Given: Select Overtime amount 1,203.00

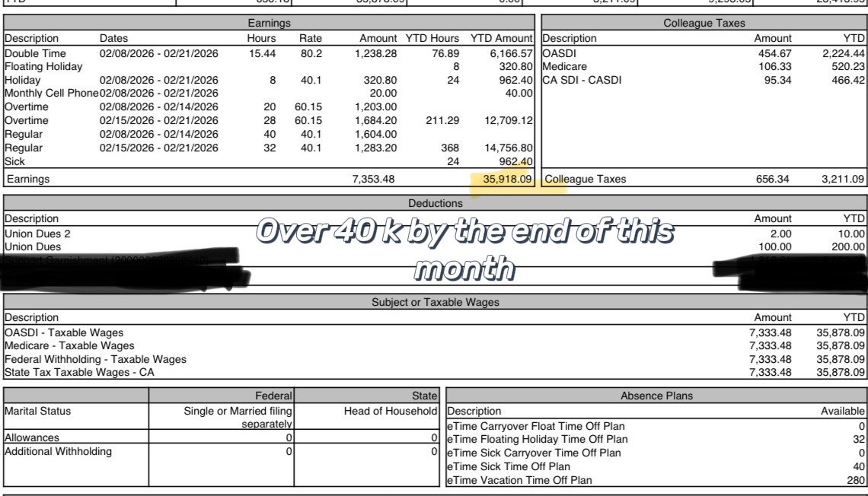Looking at the screenshot, I should (375, 107).
